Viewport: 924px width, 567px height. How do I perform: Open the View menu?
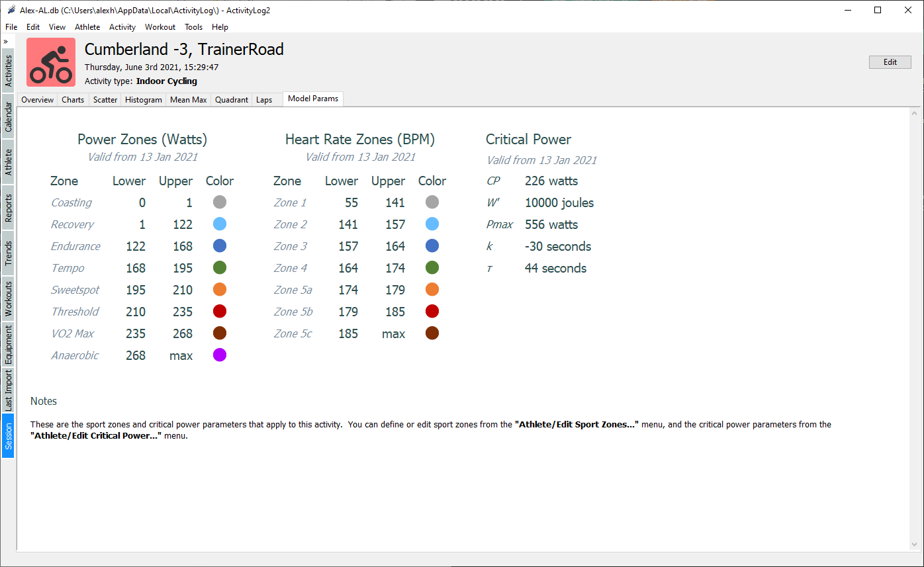[x=58, y=27]
